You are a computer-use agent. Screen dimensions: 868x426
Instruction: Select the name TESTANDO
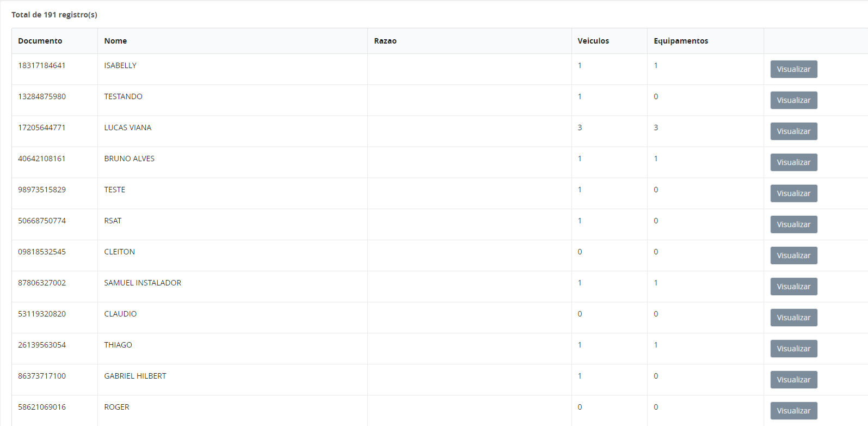click(x=123, y=96)
